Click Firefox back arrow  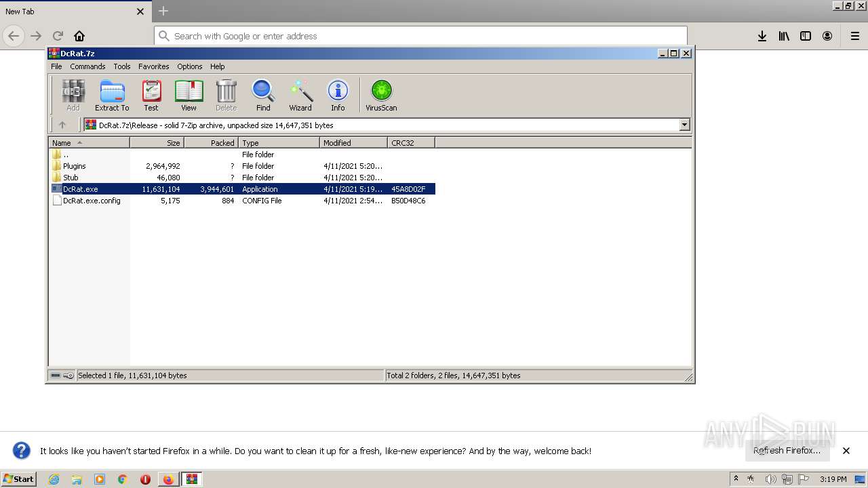pos(14,36)
